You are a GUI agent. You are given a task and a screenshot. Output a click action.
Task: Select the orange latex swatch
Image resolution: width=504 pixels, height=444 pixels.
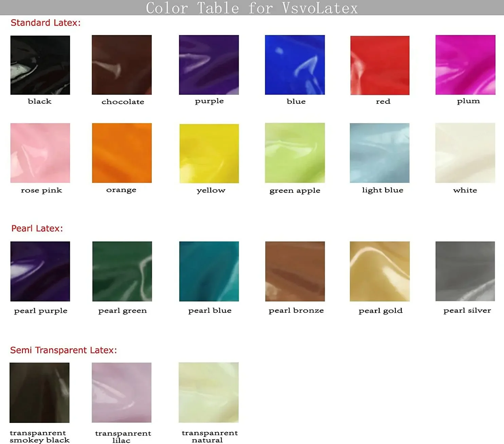point(122,153)
